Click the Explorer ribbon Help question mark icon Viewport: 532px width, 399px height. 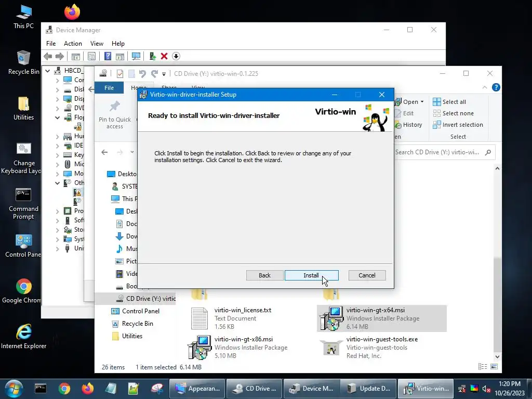(496, 87)
